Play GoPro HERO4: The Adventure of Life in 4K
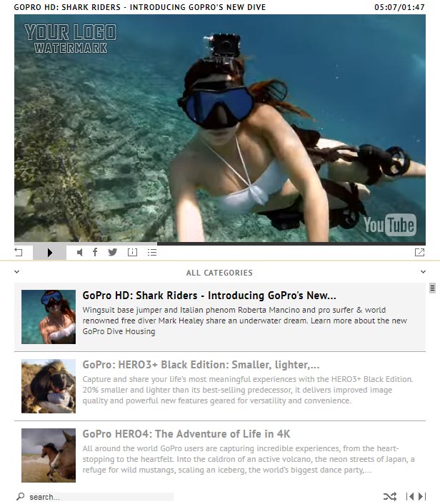The width and height of the screenshot is (440, 504). [186, 434]
